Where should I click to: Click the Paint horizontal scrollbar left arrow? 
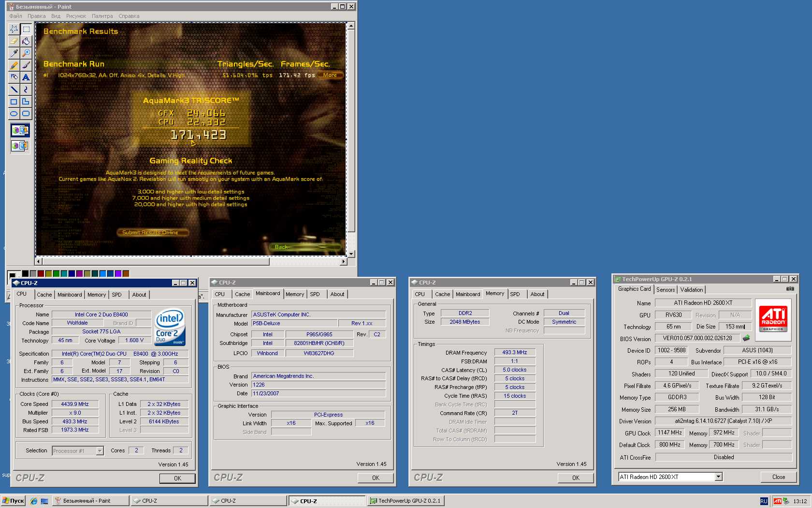tap(39, 261)
